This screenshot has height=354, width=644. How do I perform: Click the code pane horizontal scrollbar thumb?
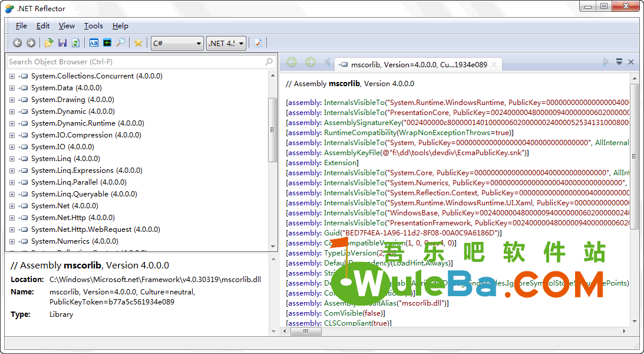pos(306,331)
